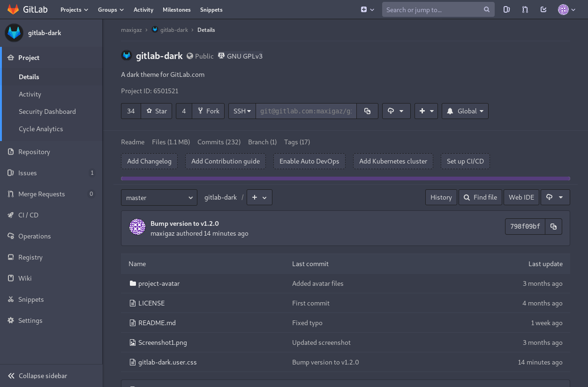Open Activity in the top navigation
588x387 pixels.
coord(143,9)
